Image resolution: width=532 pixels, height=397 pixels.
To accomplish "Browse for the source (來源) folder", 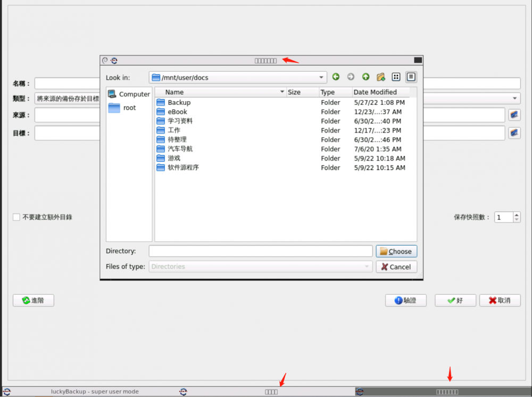I will click(514, 115).
